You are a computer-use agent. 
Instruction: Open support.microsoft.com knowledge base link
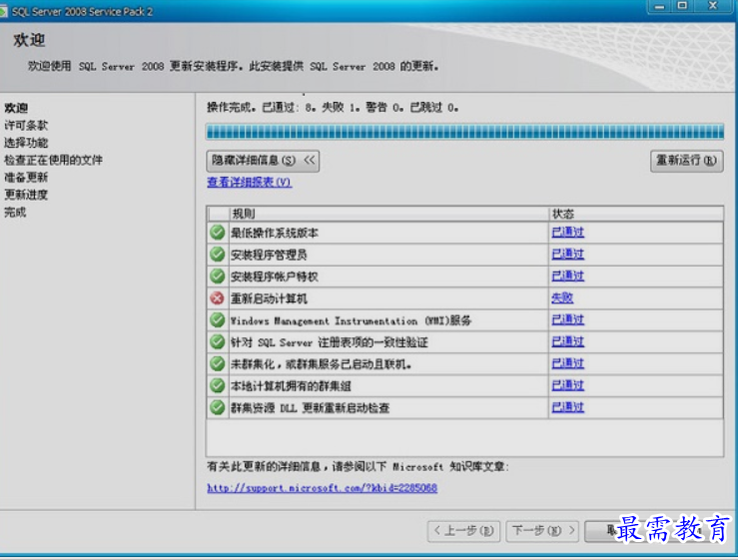pyautogui.click(x=322, y=488)
